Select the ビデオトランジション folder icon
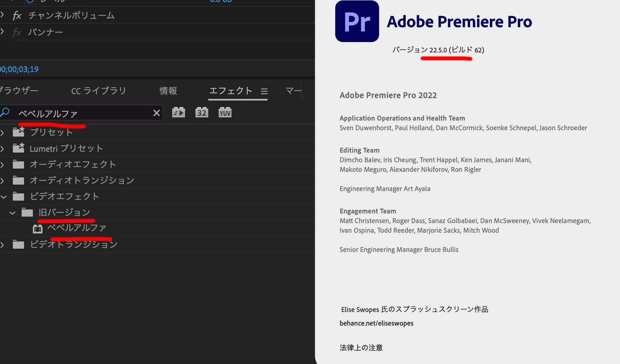Viewport: 620px width, 364px height. [18, 244]
